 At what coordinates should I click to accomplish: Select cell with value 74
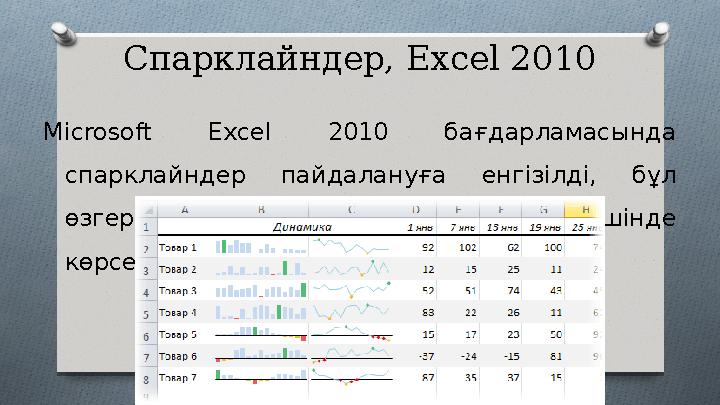513,291
